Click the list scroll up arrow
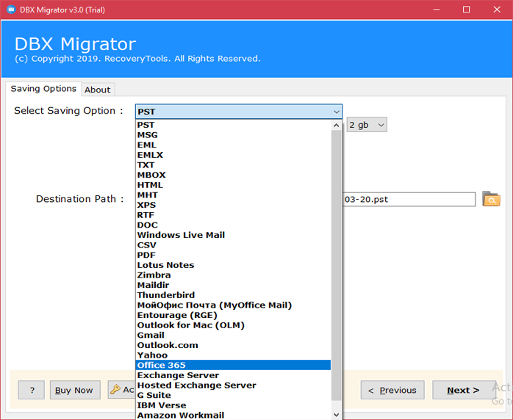Image resolution: width=513 pixels, height=420 pixels. (336, 125)
